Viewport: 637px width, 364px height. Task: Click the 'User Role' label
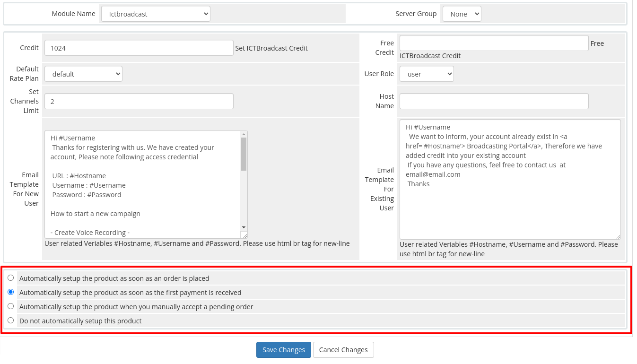coord(379,74)
